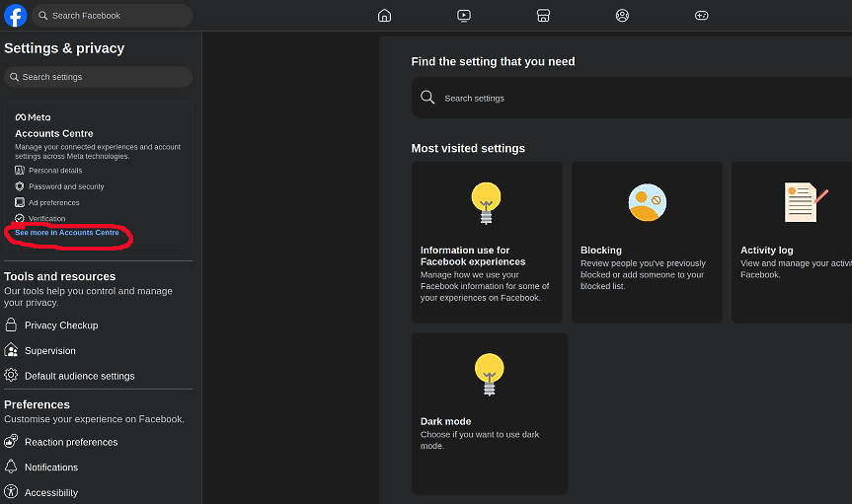Open the Dark mode card title
The width and height of the screenshot is (852, 504).
tap(445, 421)
